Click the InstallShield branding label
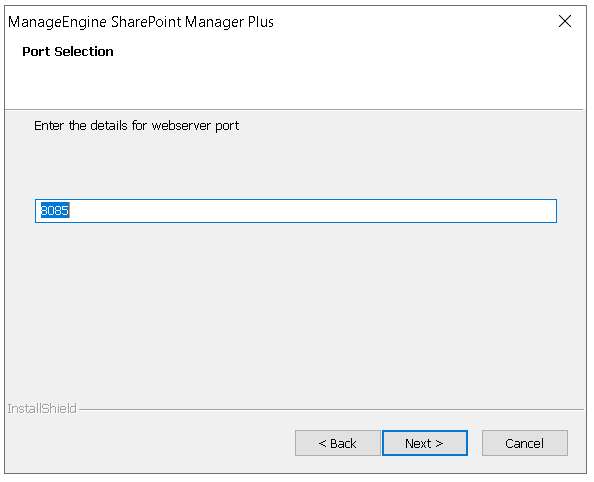 42,408
